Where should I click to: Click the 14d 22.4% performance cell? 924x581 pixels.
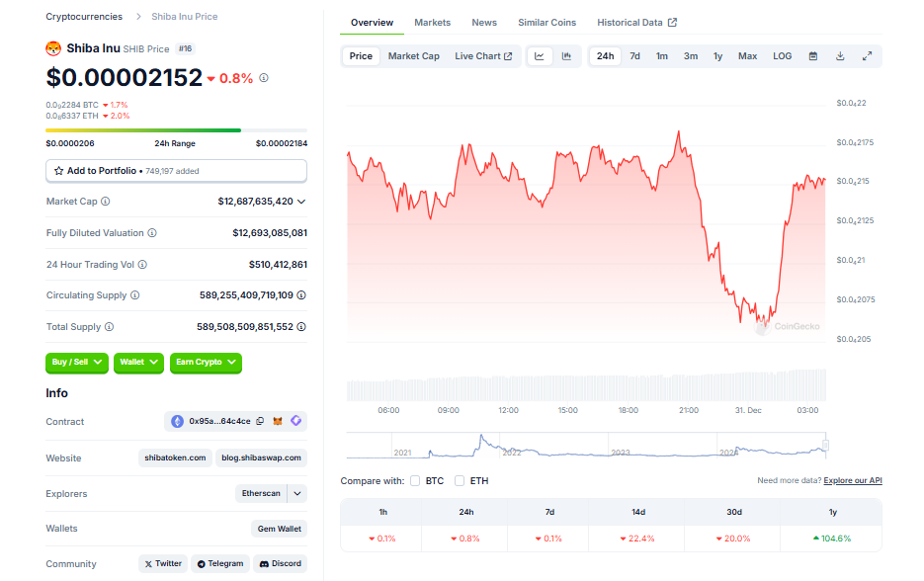tap(637, 539)
